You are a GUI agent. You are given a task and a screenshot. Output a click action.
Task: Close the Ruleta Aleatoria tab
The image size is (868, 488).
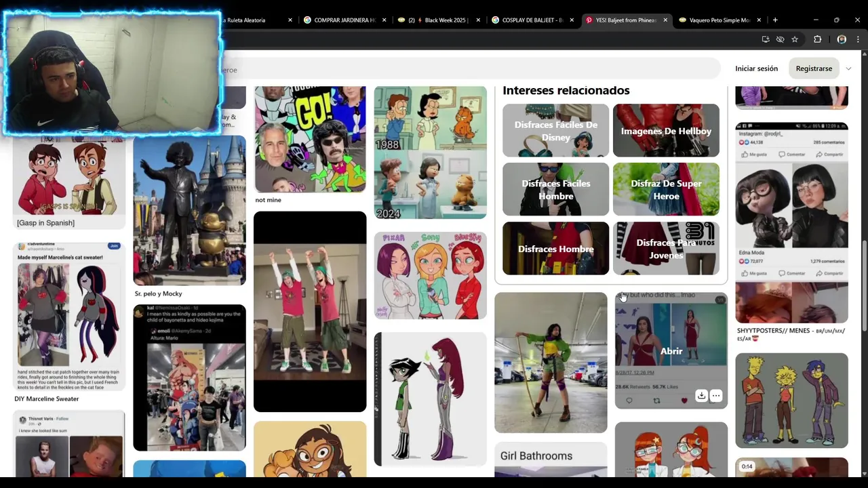coord(290,20)
